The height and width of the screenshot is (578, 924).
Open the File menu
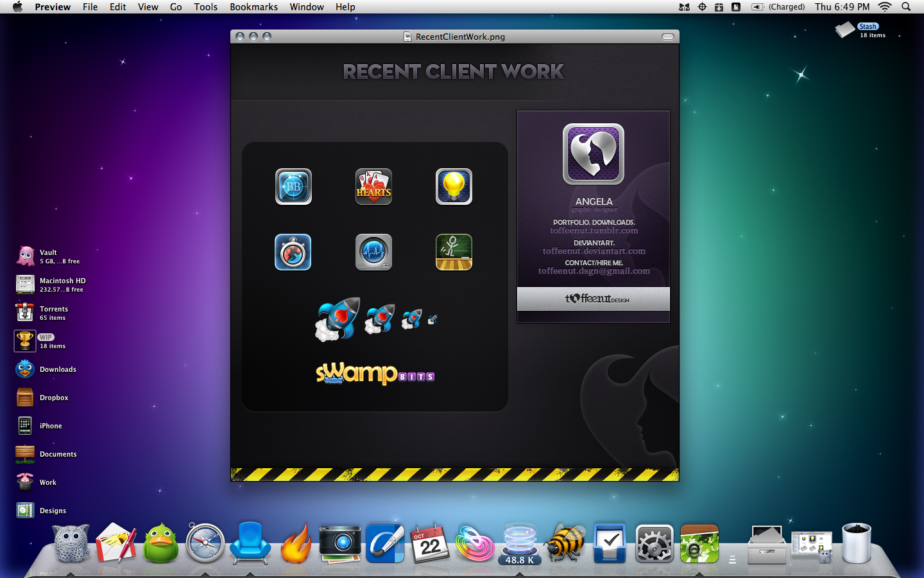coord(90,7)
